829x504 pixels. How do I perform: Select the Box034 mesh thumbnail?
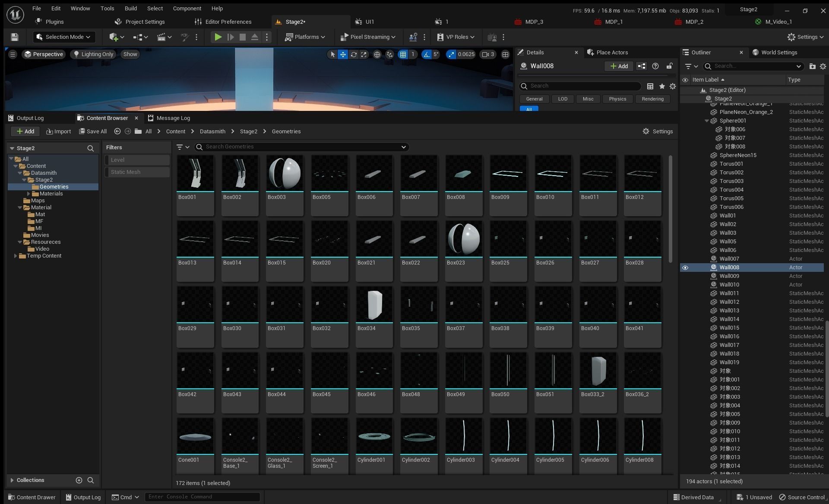tap(374, 304)
